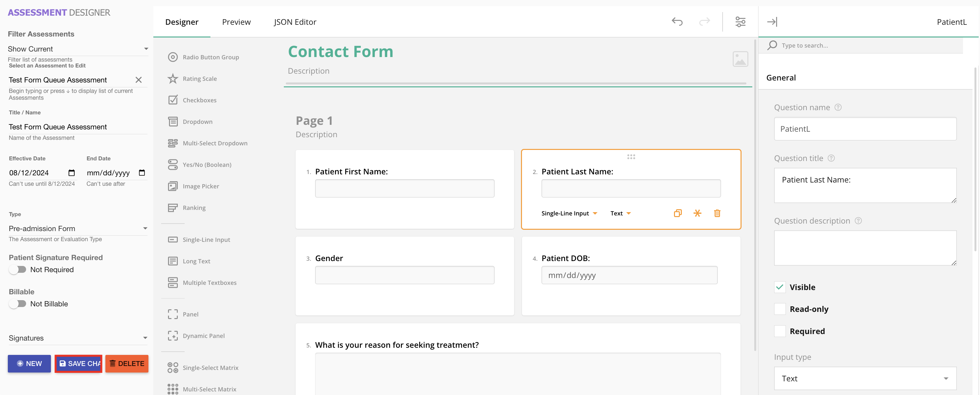Viewport: 980px width, 395px height.
Task: Click the undo arrow icon
Action: click(x=677, y=22)
